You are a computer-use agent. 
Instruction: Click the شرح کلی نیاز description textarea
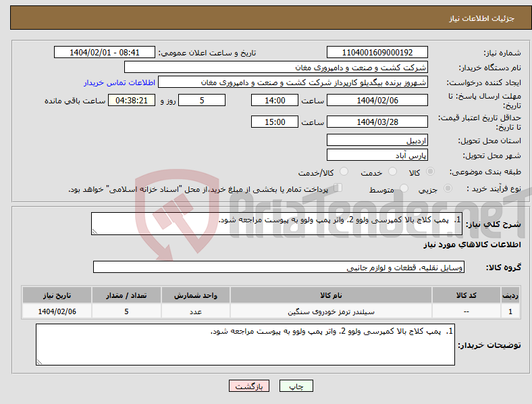[x=277, y=224]
